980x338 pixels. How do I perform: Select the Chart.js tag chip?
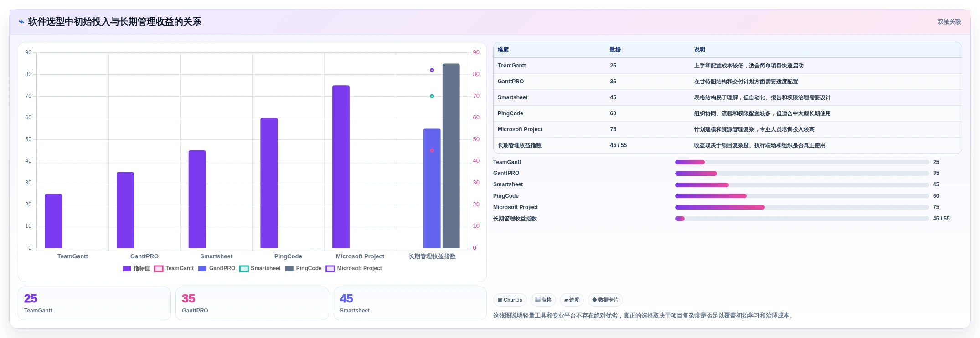(510, 300)
